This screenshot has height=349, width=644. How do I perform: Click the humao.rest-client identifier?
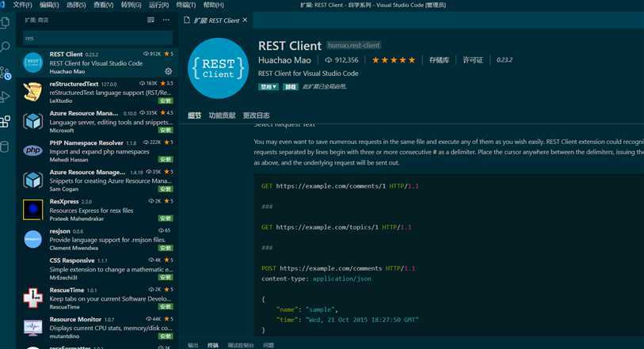[353, 45]
